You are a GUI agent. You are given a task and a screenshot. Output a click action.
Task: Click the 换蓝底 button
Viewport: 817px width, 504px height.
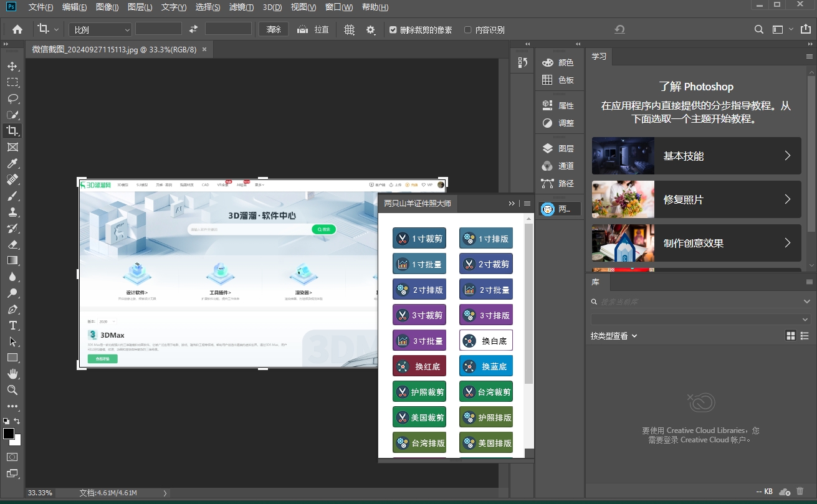pyautogui.click(x=486, y=366)
